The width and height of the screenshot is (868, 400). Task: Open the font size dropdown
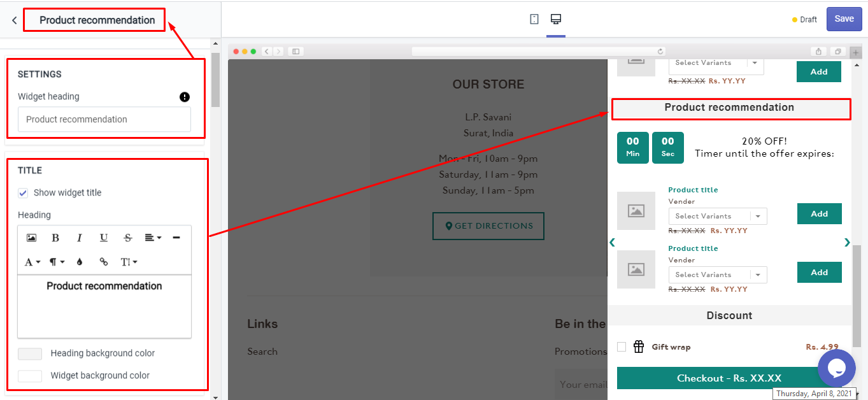pyautogui.click(x=129, y=262)
